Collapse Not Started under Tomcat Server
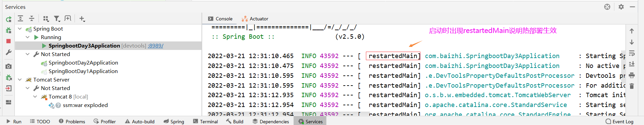The height and width of the screenshot is (125, 644). coord(28,88)
